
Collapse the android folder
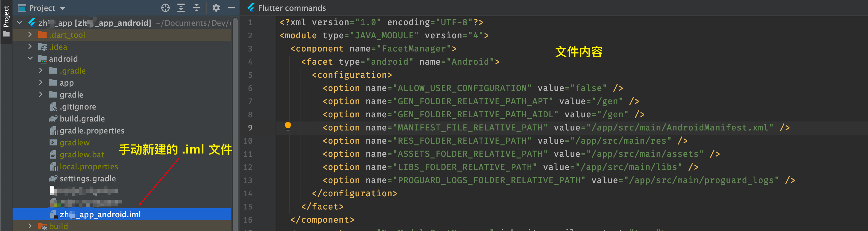[x=30, y=58]
